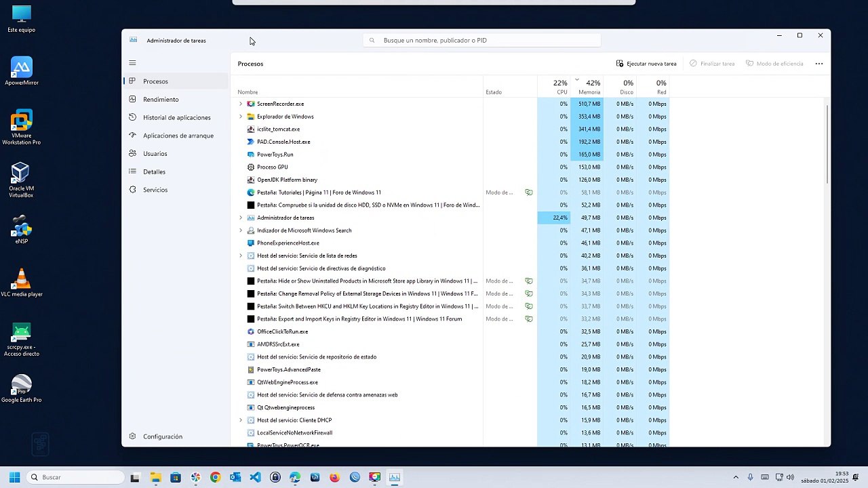868x488 pixels.
Task: Select the icslite_tomcat.exe process row
Action: coord(451,129)
